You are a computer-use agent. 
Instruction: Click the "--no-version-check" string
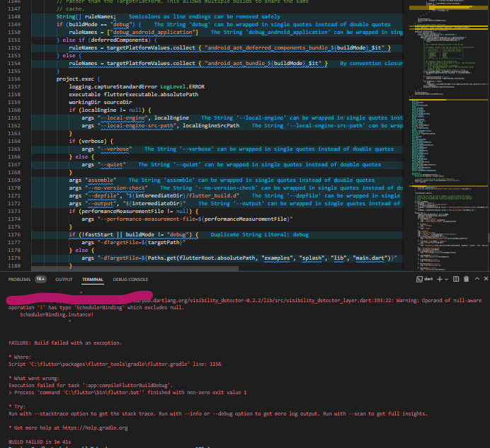pos(116,188)
